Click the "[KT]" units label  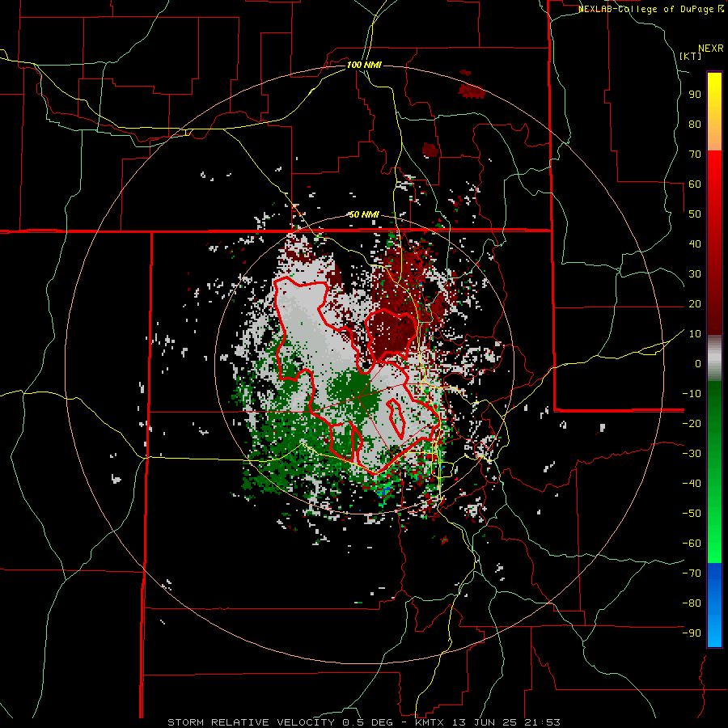click(691, 56)
